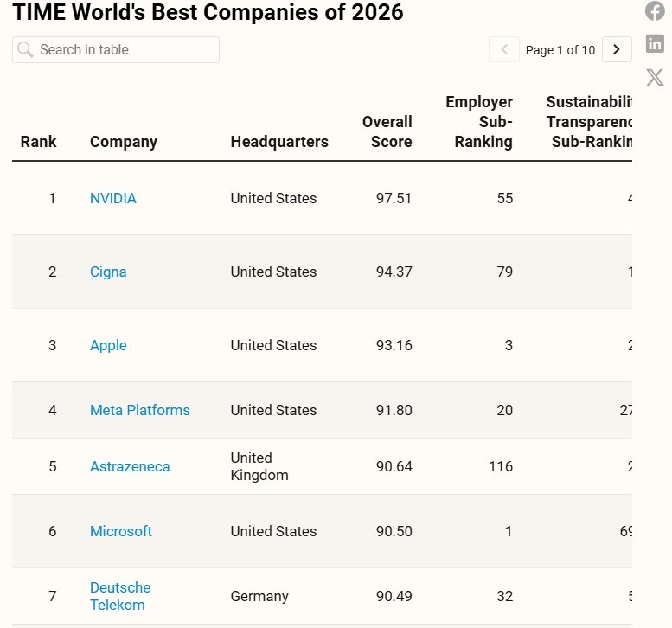Open the Microsoft company link
The height and width of the screenshot is (628, 672).
click(x=121, y=531)
